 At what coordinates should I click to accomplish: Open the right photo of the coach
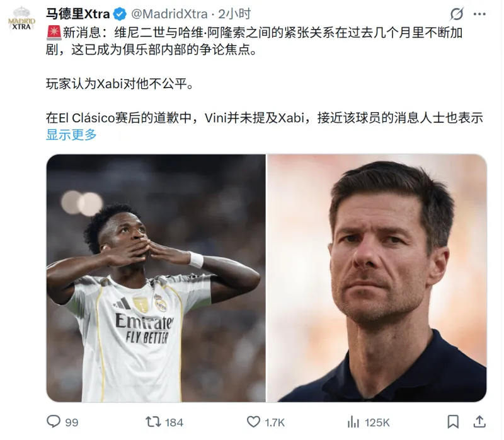377,278
